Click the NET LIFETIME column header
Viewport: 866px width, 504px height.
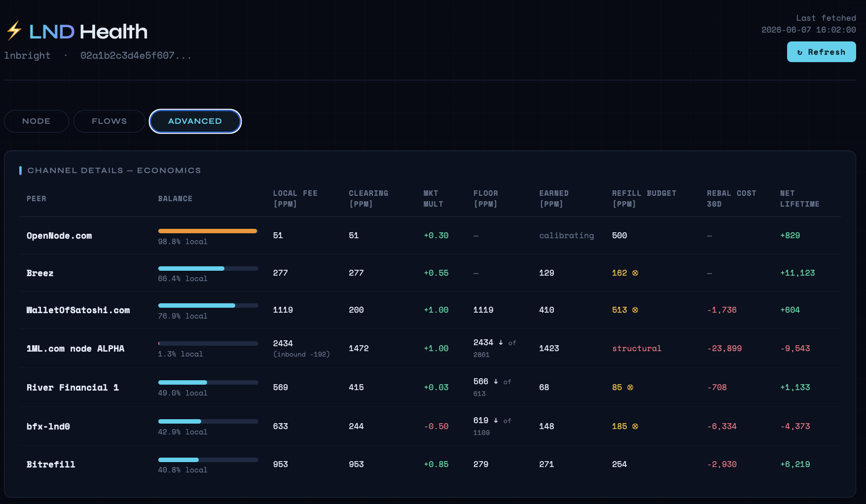[799, 199]
